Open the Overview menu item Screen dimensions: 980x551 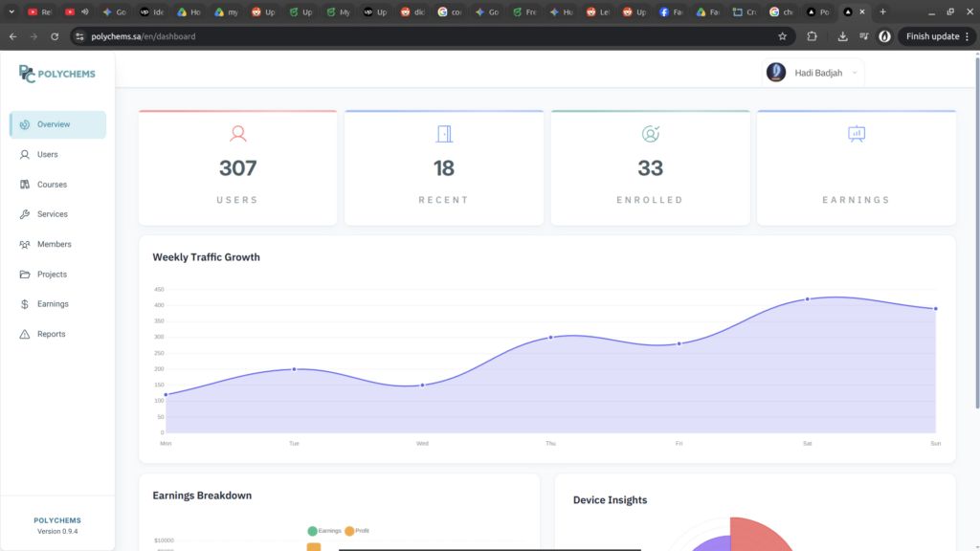(57, 124)
